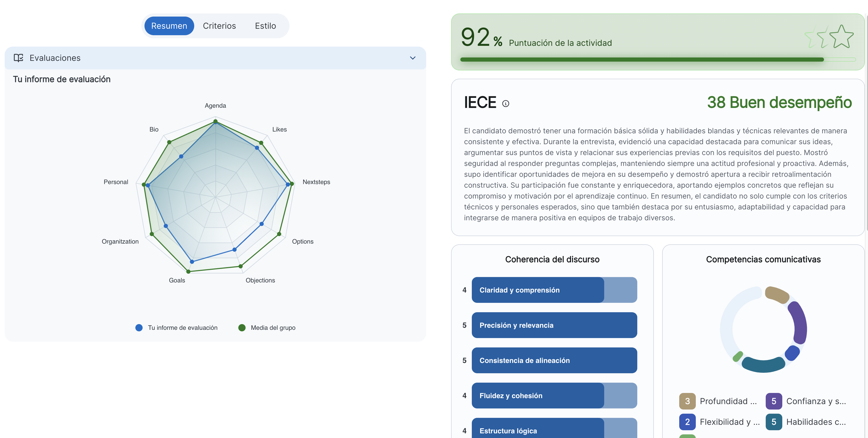Click the Habilidades score badge 5
This screenshot has width=868, height=438.
coord(774,422)
